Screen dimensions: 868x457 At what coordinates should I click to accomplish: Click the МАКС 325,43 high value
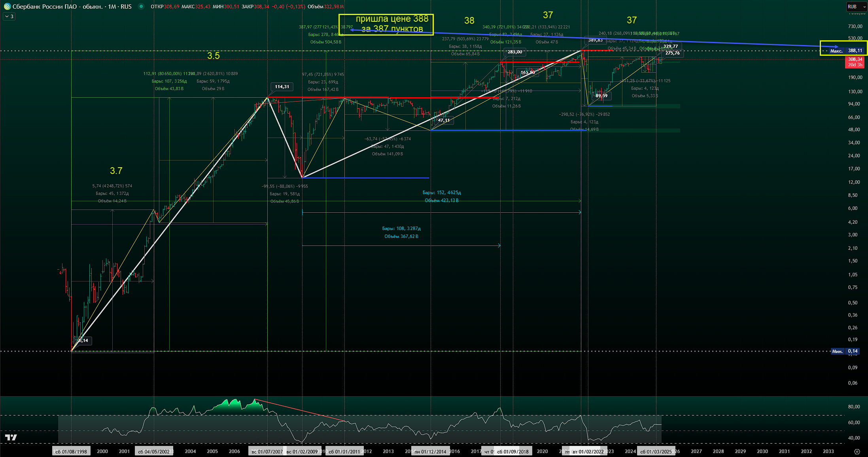196,7
